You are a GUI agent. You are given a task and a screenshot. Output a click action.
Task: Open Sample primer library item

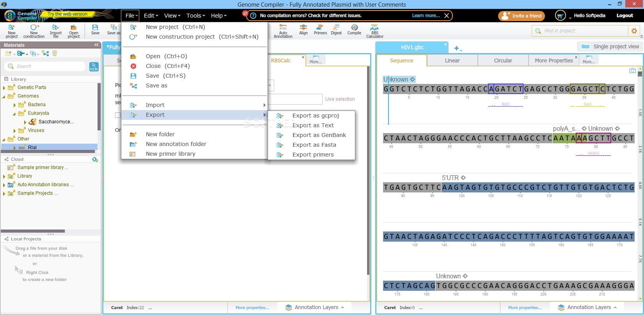[43, 167]
